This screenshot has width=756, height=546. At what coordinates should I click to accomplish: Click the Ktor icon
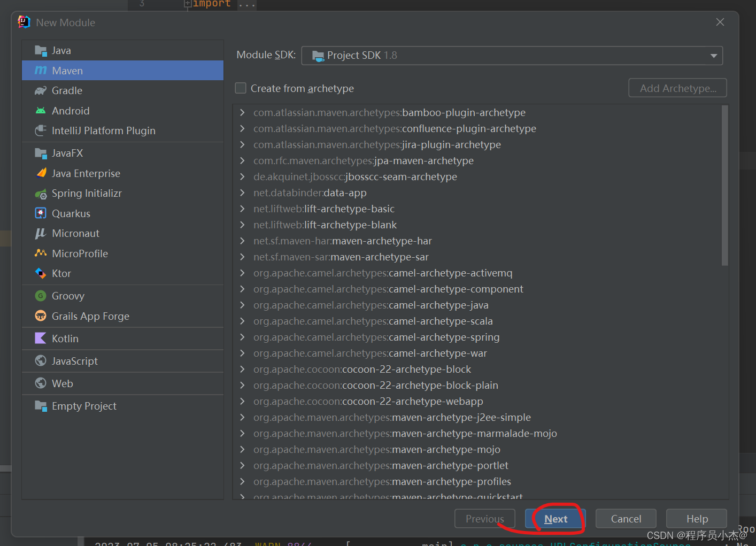point(41,273)
